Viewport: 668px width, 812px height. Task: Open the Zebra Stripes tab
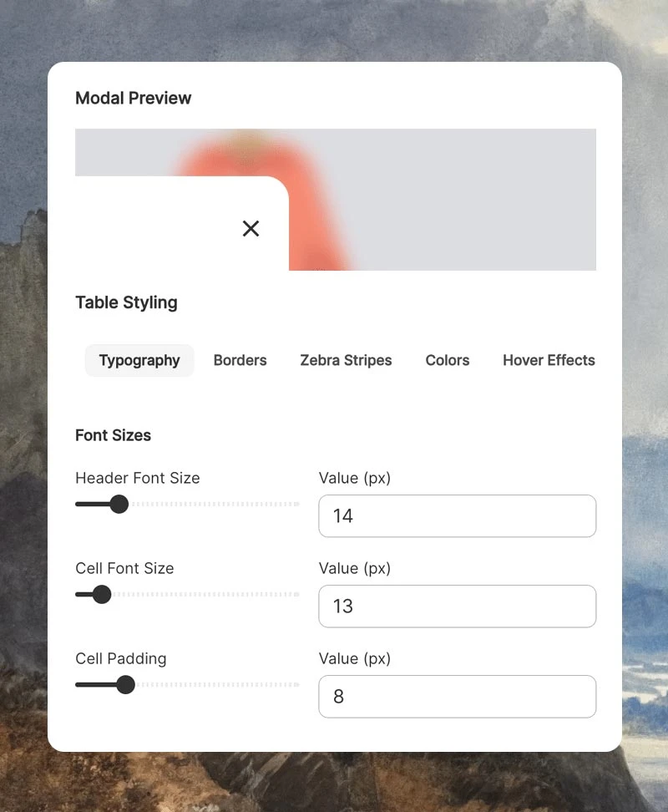point(346,360)
